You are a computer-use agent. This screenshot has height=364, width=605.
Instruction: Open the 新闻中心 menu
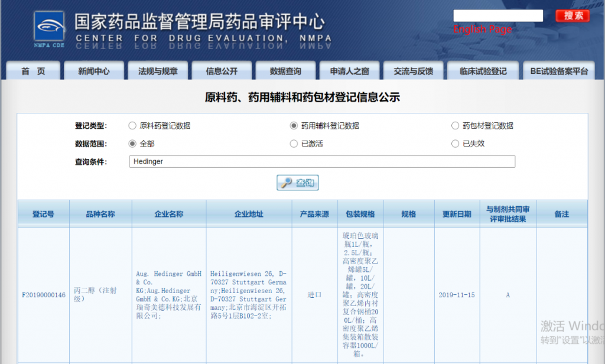click(x=94, y=70)
